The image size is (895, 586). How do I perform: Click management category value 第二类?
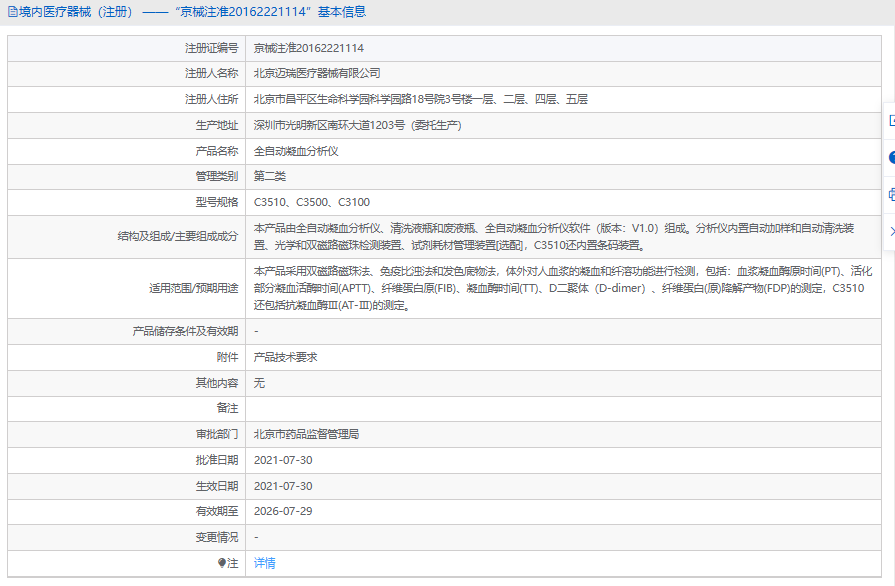coord(269,176)
